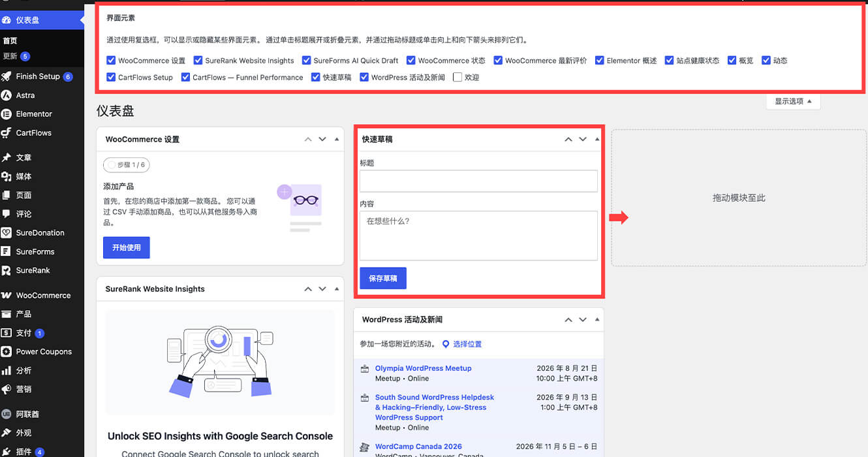Click the 仪表盘 dashboard icon in sidebar
The height and width of the screenshot is (457, 868).
[7, 20]
